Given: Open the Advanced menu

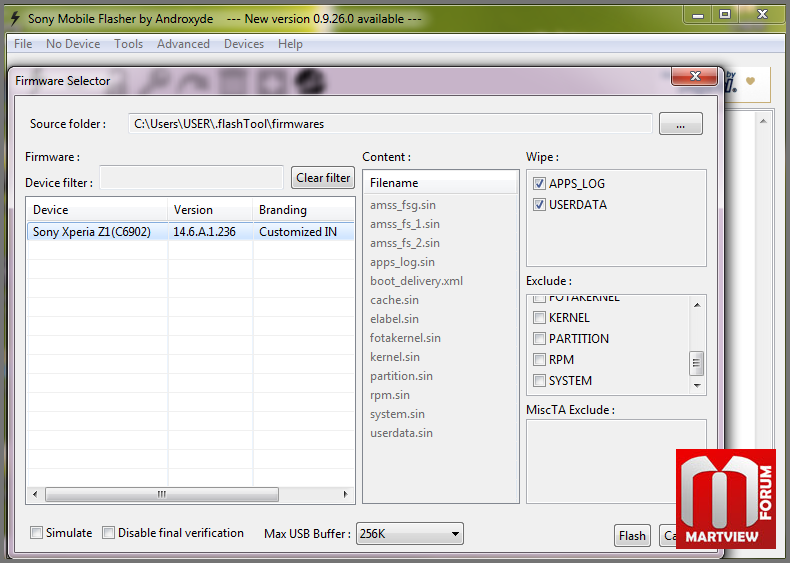Looking at the screenshot, I should pos(183,44).
